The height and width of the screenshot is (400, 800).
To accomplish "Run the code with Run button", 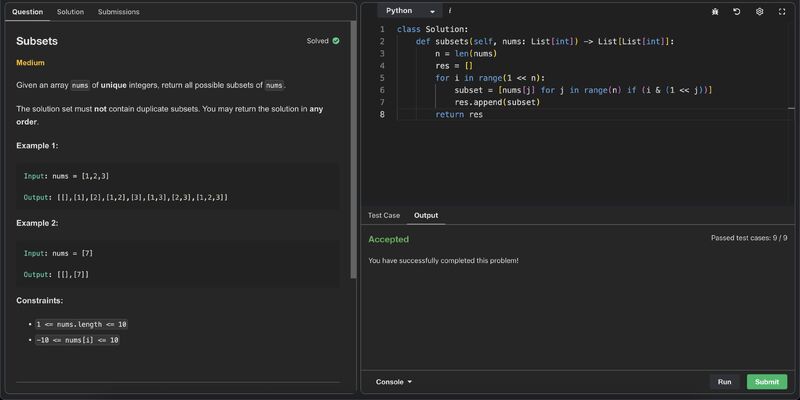I will point(724,382).
